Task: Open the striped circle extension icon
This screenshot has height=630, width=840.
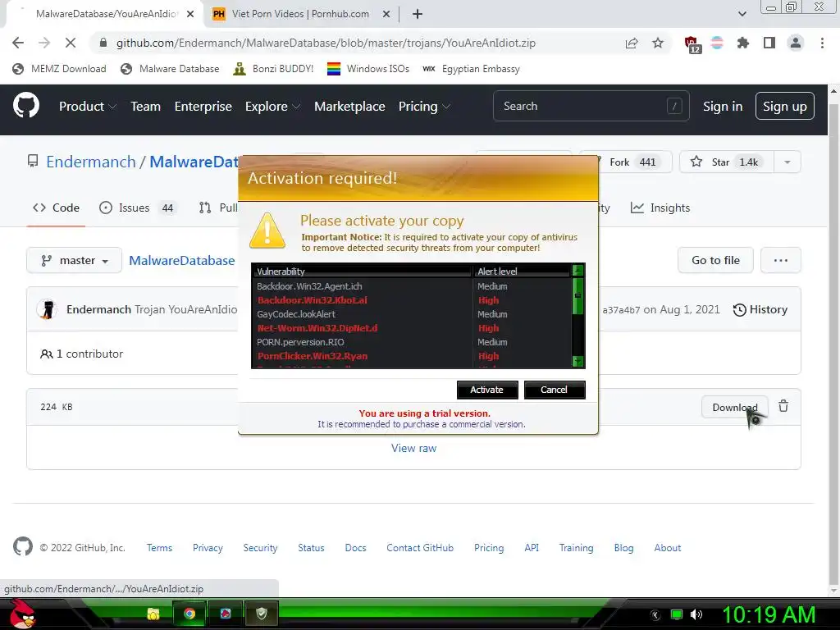Action: (x=717, y=43)
